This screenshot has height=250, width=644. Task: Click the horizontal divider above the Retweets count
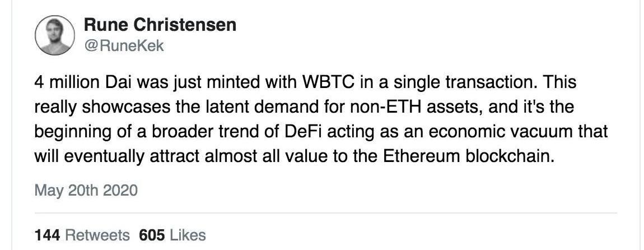coord(325,213)
